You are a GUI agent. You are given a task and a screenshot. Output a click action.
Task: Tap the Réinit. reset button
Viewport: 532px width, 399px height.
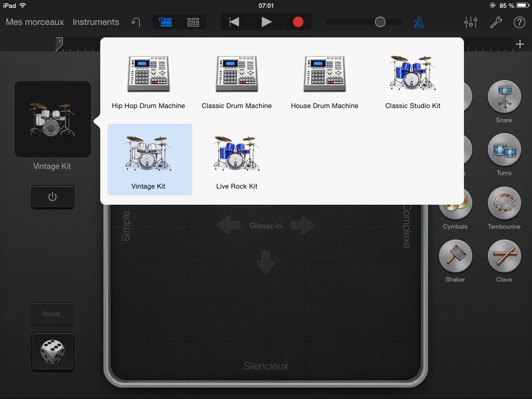tap(52, 314)
